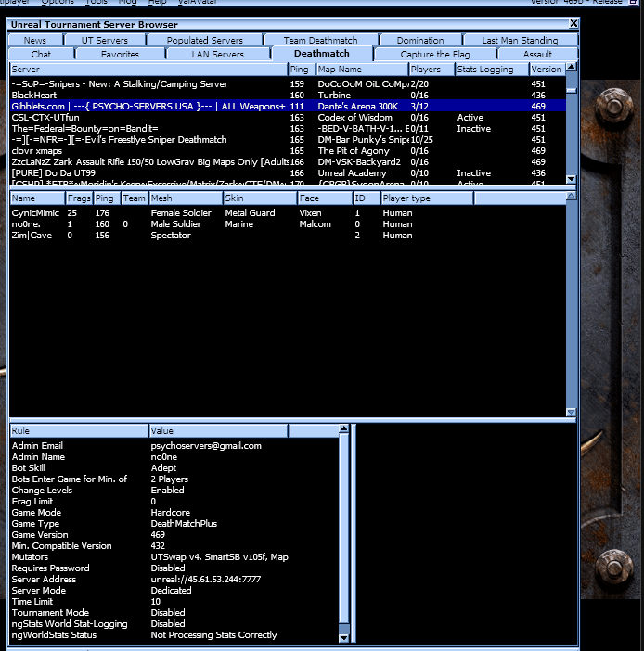Click server list scroll up arrow
This screenshot has width=644, height=651.
point(572,67)
